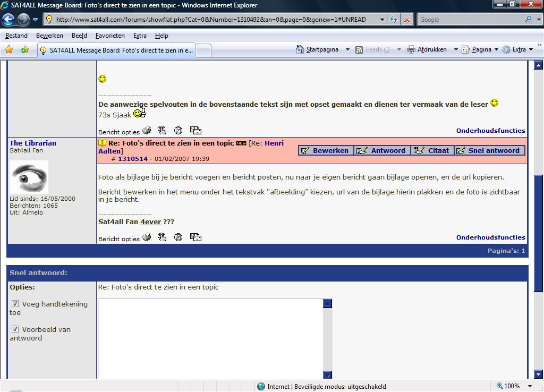This screenshot has width=544, height=392.
Task: Go forward with the browser Forward arrow
Action: point(23,20)
